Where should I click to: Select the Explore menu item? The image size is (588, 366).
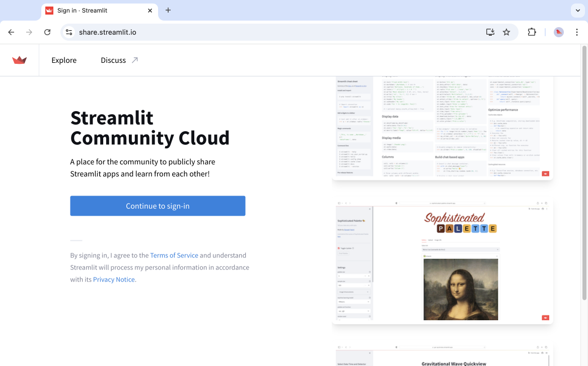[64, 60]
